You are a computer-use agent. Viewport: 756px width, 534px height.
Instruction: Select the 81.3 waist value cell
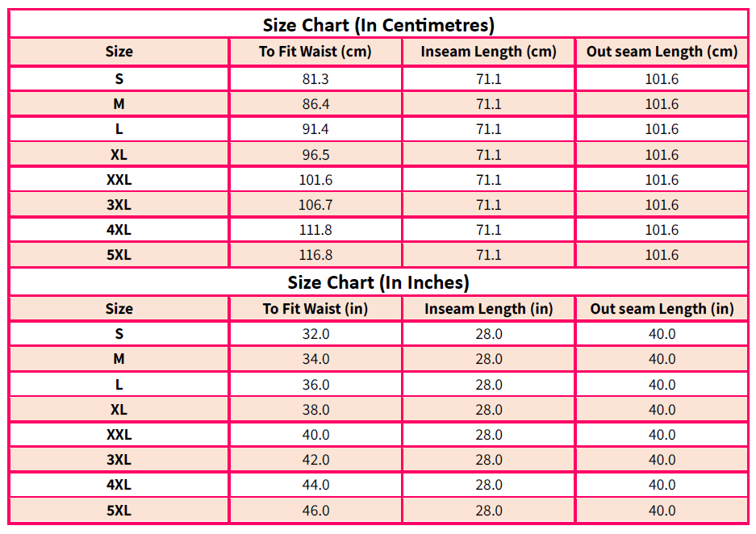(315, 78)
